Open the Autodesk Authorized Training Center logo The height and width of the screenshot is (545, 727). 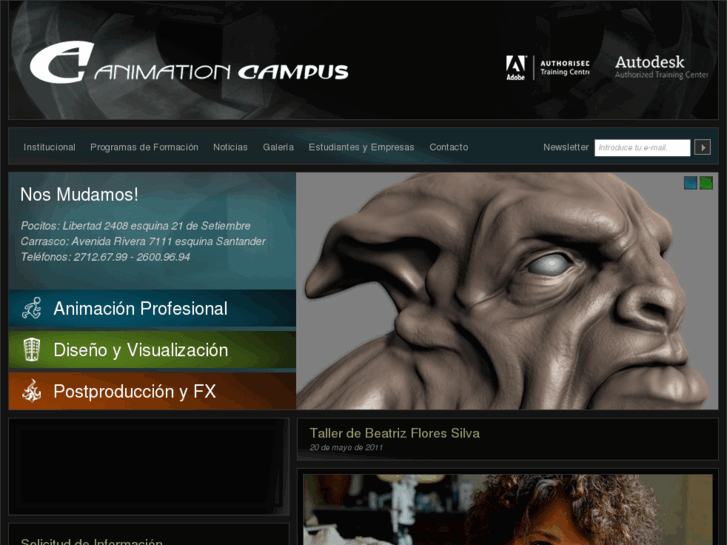coord(662,67)
